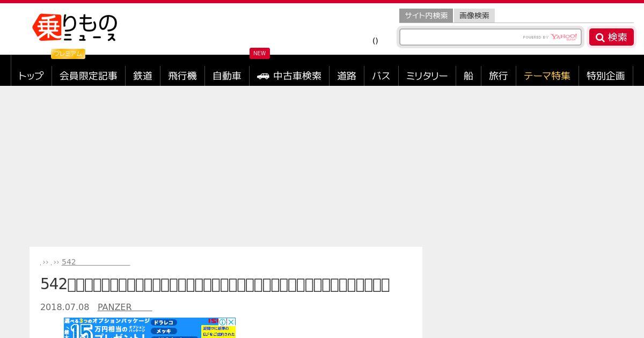Go to the 自動車 section

(x=227, y=76)
